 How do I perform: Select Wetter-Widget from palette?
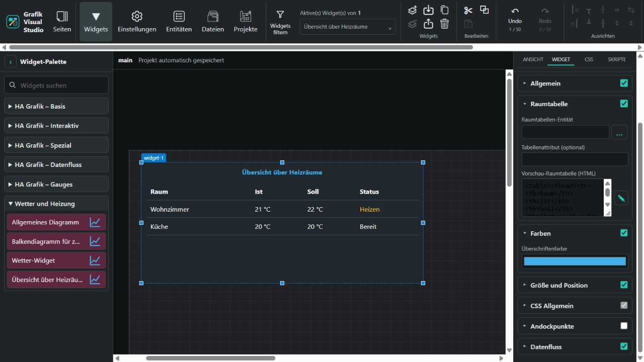pos(56,260)
